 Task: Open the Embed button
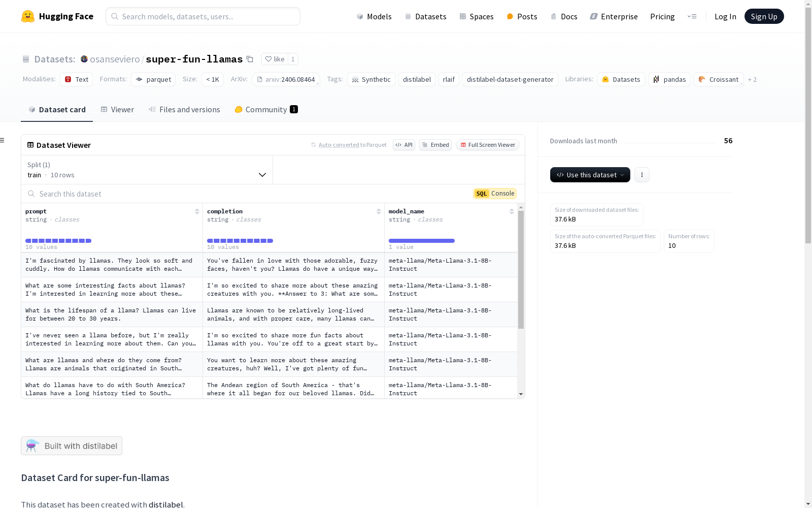click(435, 145)
